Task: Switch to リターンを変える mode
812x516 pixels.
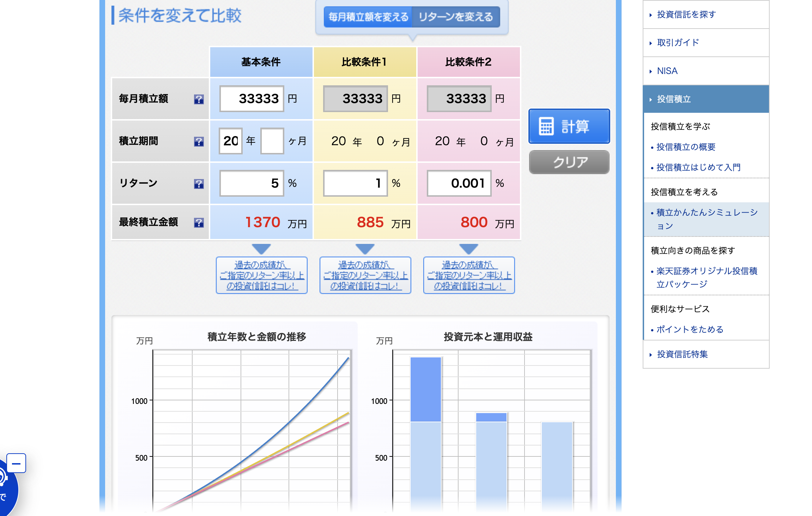Action: 455,17
